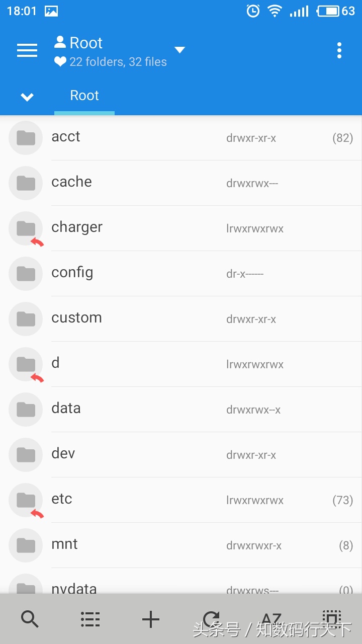Screen dimensions: 362x644
Task: Open the data folder
Action: (66, 409)
